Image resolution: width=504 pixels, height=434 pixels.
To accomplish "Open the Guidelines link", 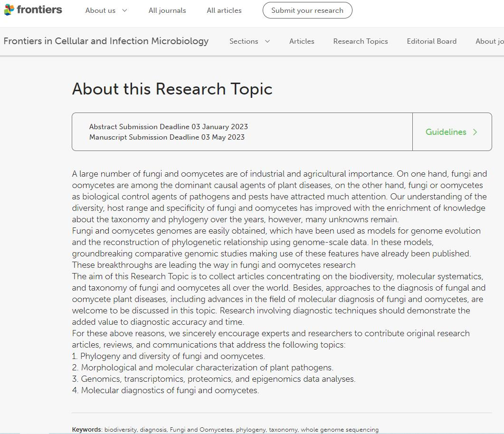I will [446, 132].
